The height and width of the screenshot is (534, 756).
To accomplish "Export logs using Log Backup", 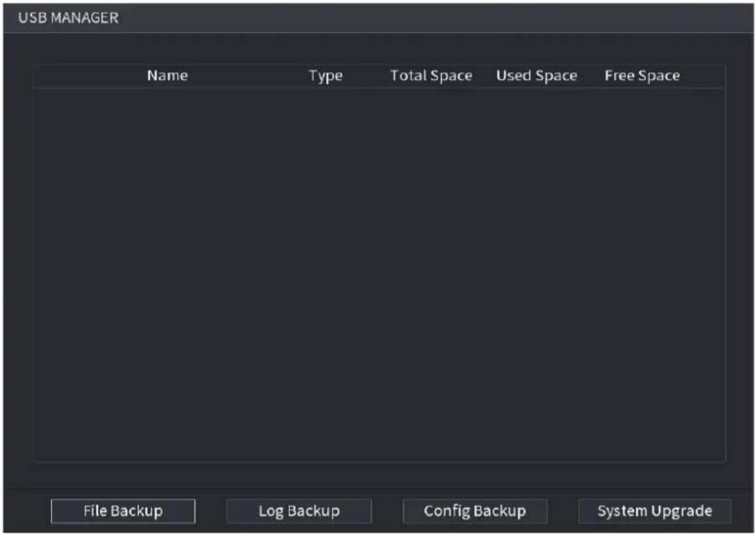I will (299, 511).
